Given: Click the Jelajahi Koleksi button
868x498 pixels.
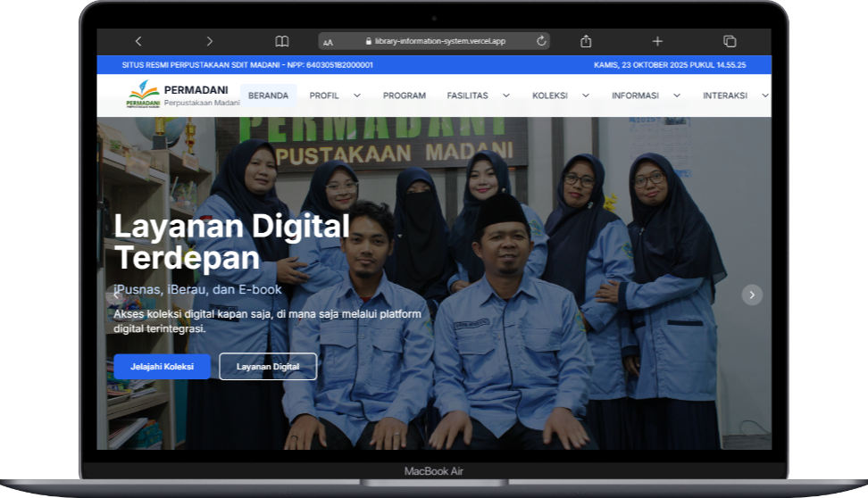Looking at the screenshot, I should click(x=163, y=366).
